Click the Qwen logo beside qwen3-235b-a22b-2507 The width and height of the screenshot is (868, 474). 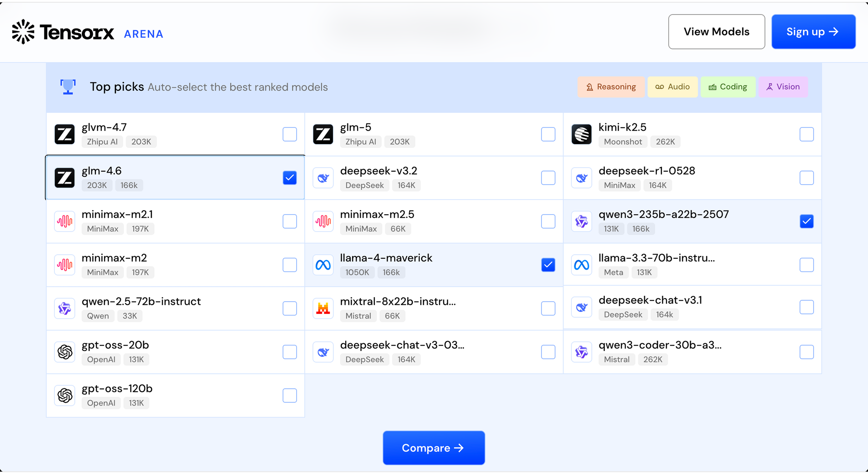pyautogui.click(x=582, y=221)
